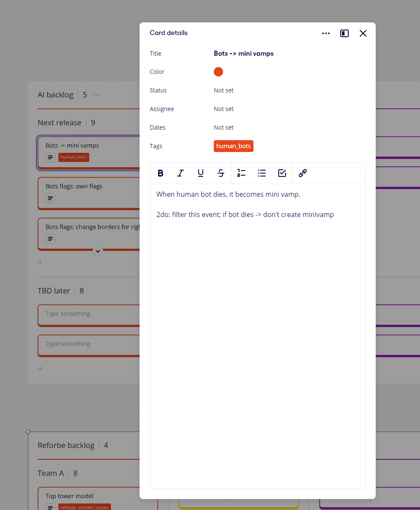Apply italic formatting in card editor
Image resolution: width=420 pixels, height=510 pixels.
pyautogui.click(x=180, y=173)
